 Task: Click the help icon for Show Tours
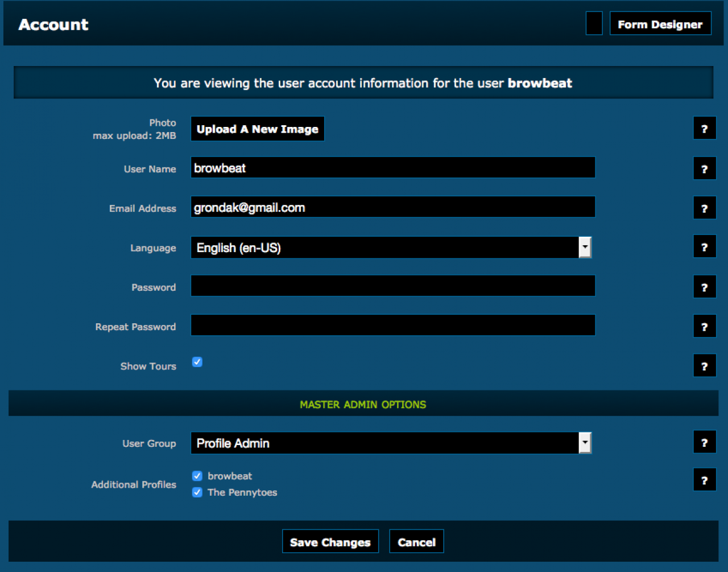coord(704,366)
